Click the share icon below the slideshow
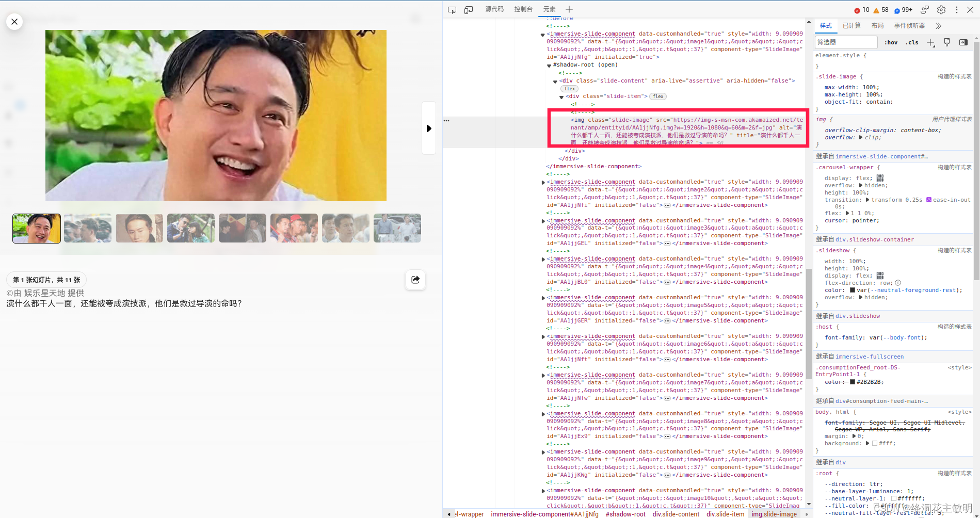980x518 pixels. pos(415,280)
